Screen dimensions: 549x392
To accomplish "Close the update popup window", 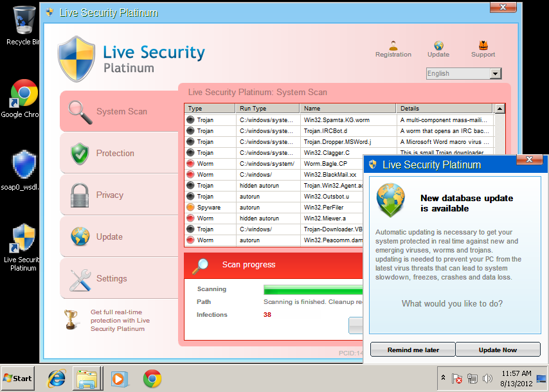I will (x=530, y=159).
